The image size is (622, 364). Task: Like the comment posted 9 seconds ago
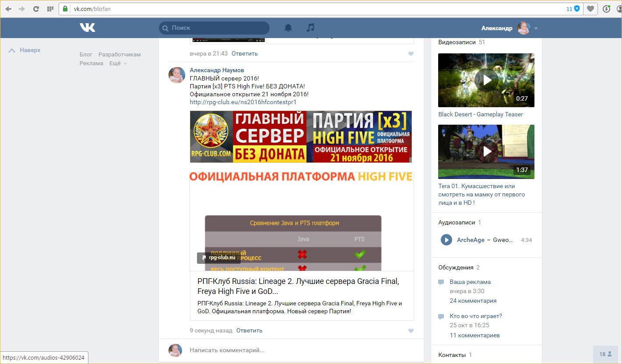click(x=411, y=331)
